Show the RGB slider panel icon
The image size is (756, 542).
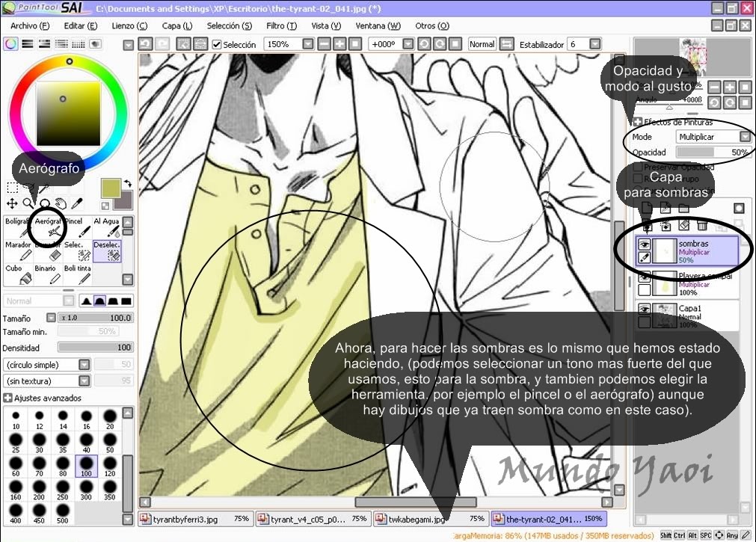(x=28, y=44)
